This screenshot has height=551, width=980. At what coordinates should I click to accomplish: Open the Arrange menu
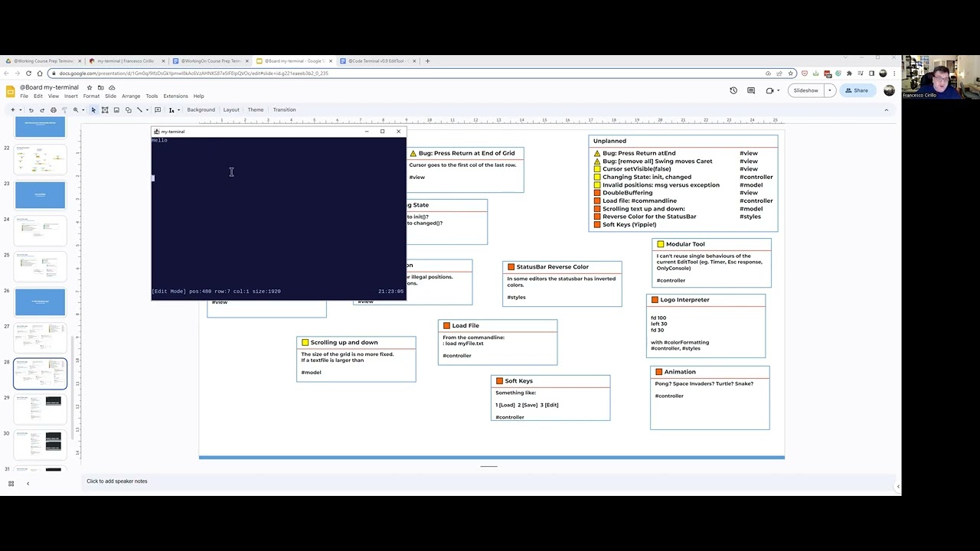tap(131, 96)
